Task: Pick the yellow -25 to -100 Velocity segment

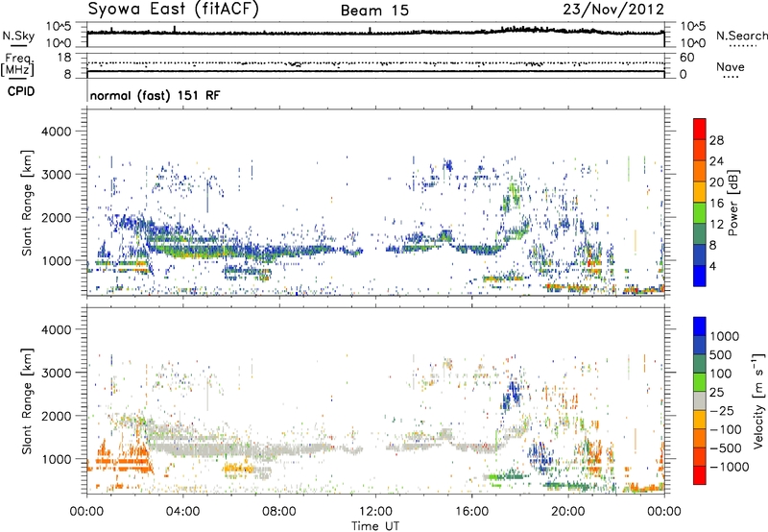Action: click(x=700, y=420)
